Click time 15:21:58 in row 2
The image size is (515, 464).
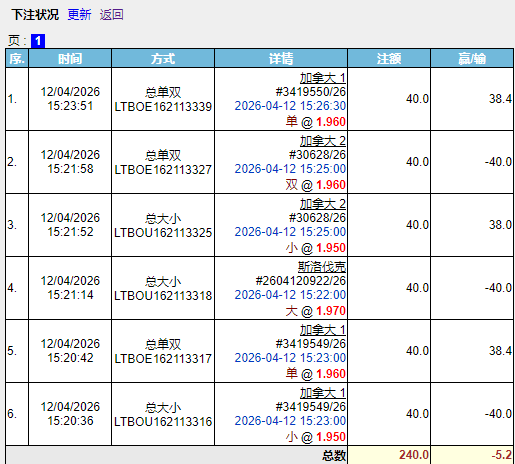coord(70,169)
